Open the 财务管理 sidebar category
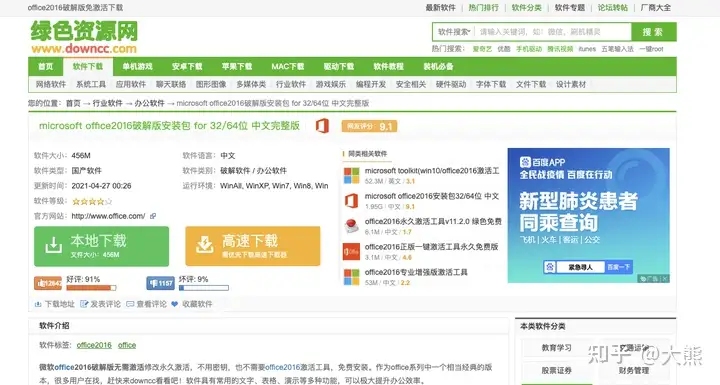 click(x=634, y=370)
